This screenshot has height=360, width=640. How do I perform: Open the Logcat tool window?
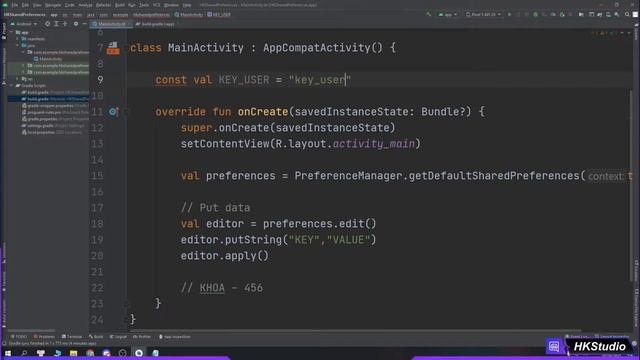point(118,337)
